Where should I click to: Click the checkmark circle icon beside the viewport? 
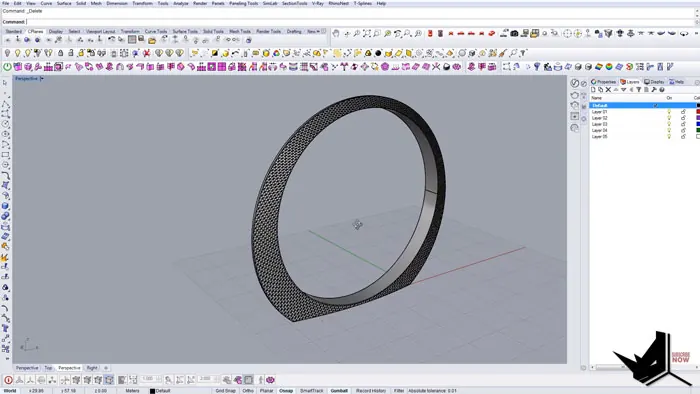point(575,83)
